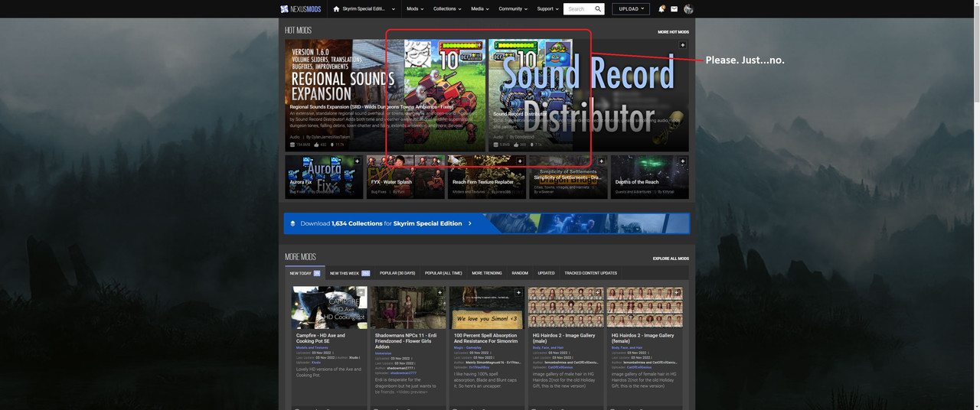
Task: Open the Aurora Fix mod tile
Action: [323, 177]
